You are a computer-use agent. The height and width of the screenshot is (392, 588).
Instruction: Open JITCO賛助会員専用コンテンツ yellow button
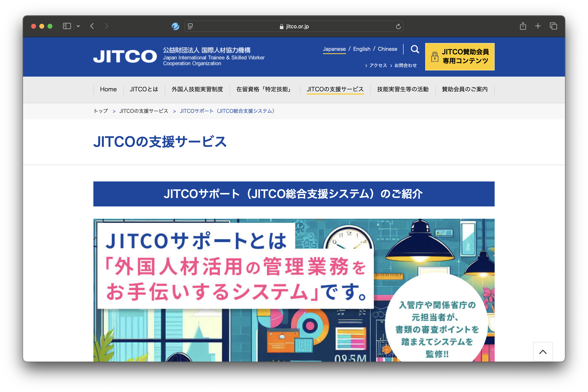460,57
